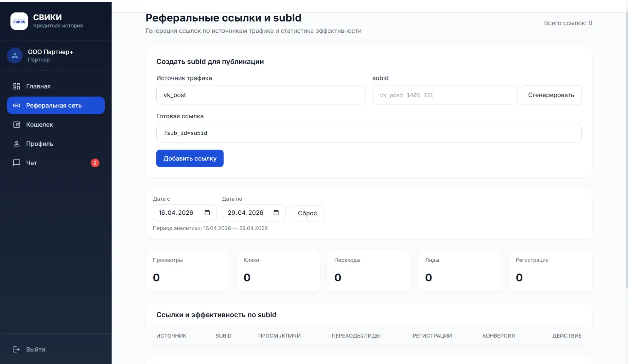The width and height of the screenshot is (628, 364).
Task: Click the Главная dashboard grid icon
Action: pyautogui.click(x=16, y=86)
